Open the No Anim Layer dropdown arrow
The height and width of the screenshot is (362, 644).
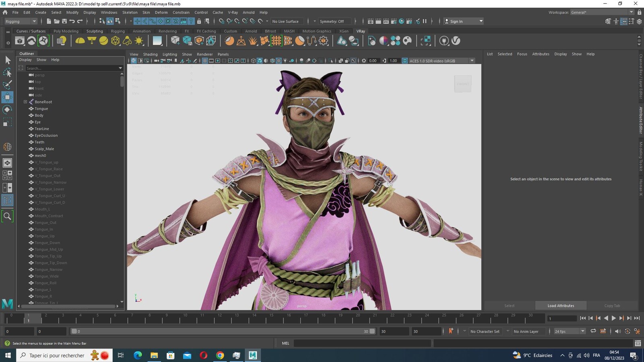coord(508,331)
